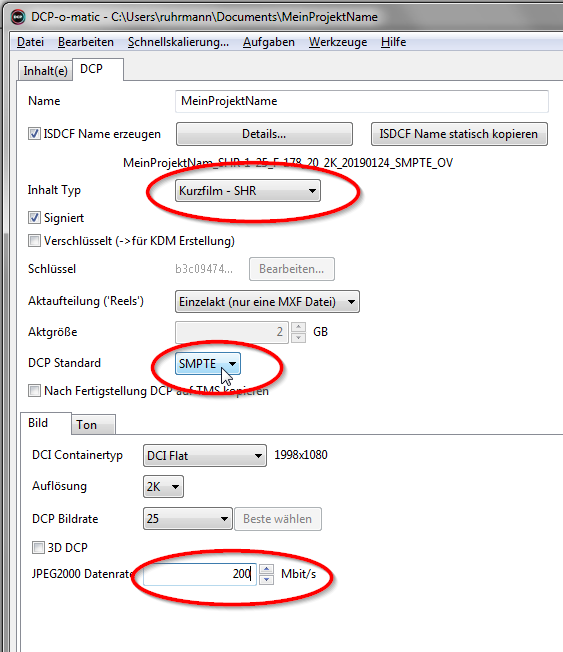
Task: Click the JPEG2000 Datenrate input field
Action: click(x=200, y=574)
